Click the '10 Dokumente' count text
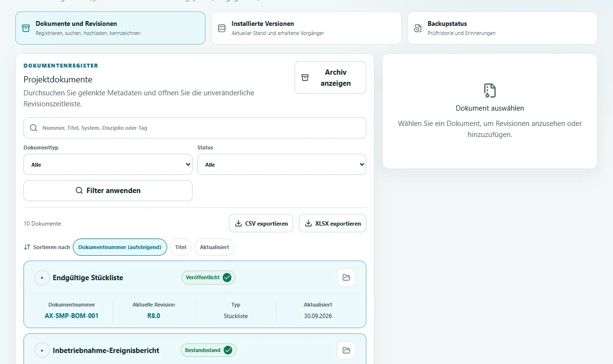The image size is (613, 364). coord(42,224)
